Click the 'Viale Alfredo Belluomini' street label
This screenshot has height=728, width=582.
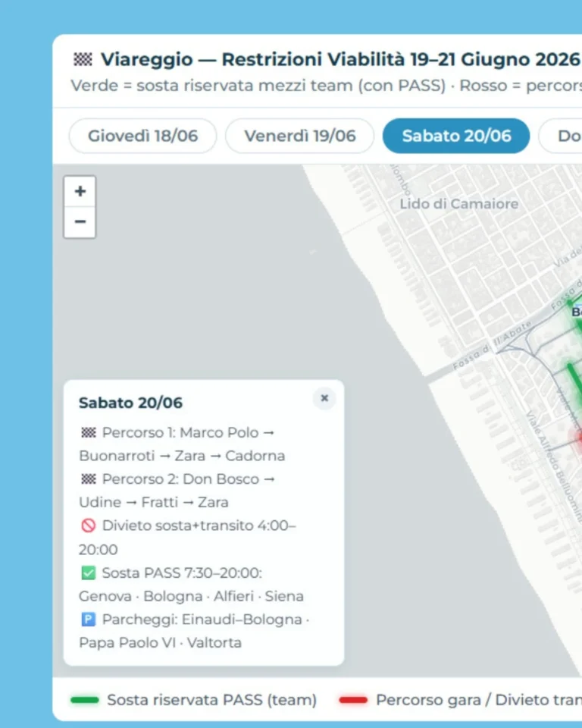554,466
